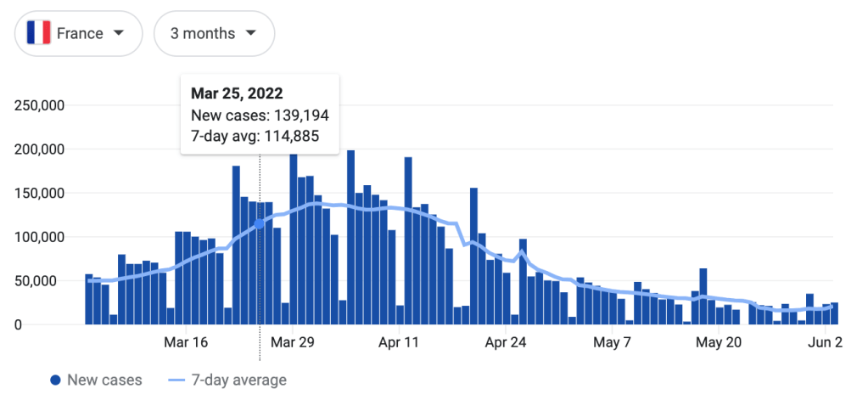Click the May 20 x-axis date label

pyautogui.click(x=718, y=342)
